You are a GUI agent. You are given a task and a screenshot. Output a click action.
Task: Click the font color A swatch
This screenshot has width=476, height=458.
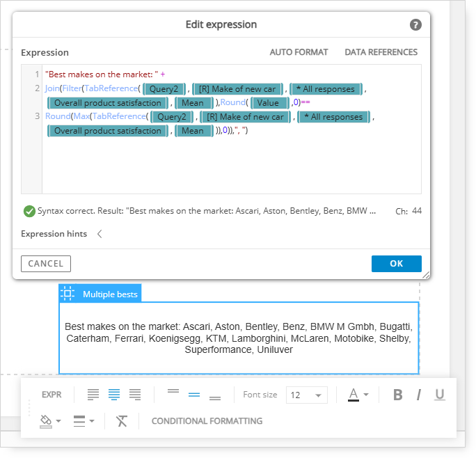click(x=354, y=395)
